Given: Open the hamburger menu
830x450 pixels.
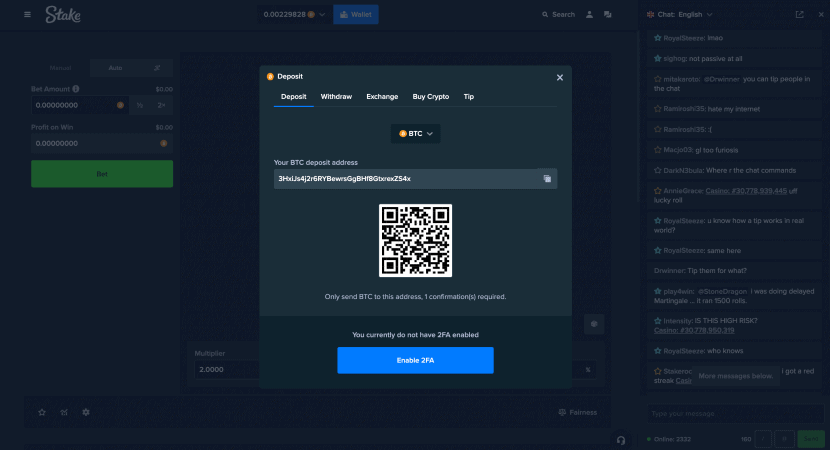Looking at the screenshot, I should [x=28, y=14].
